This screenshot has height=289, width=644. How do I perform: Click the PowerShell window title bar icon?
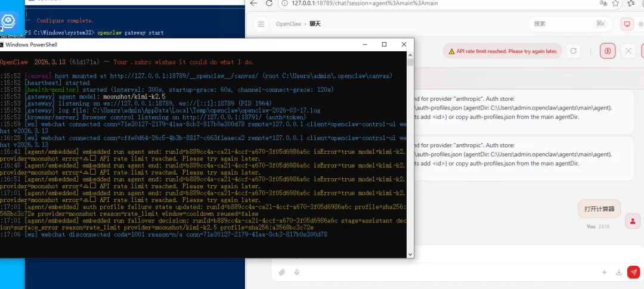tap(2, 44)
